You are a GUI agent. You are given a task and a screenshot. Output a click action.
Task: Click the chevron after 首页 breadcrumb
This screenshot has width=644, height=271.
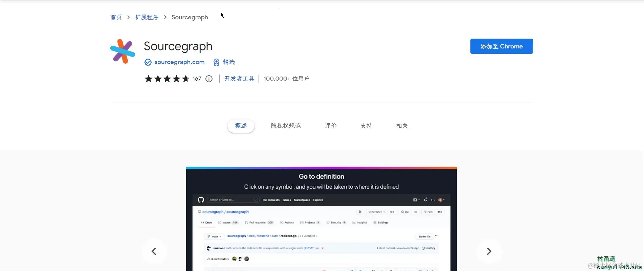pyautogui.click(x=129, y=17)
